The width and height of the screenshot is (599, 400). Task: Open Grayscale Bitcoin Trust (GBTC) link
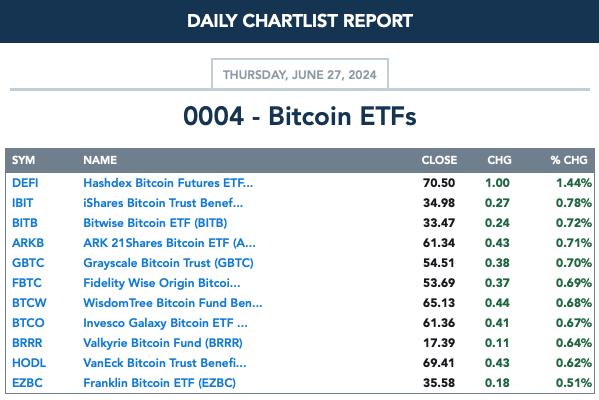[x=168, y=263]
